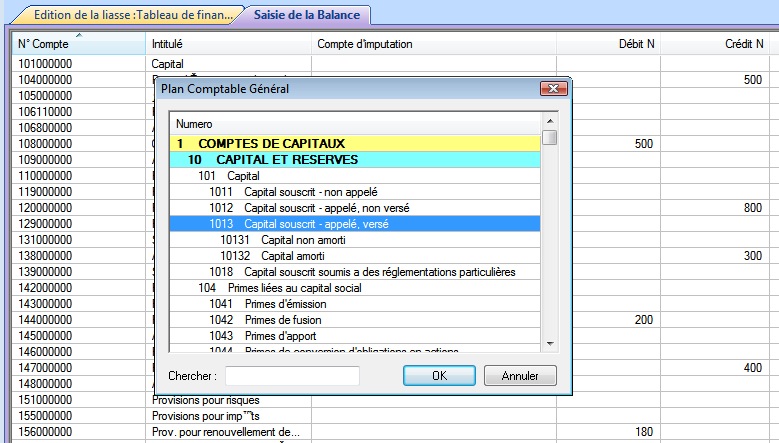Click the Annuler button

520,375
